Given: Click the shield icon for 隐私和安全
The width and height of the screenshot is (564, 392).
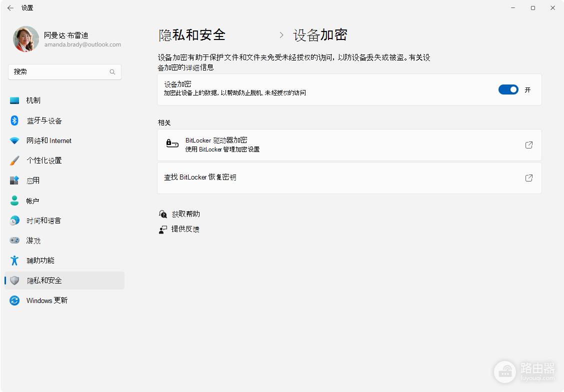Looking at the screenshot, I should (x=14, y=280).
